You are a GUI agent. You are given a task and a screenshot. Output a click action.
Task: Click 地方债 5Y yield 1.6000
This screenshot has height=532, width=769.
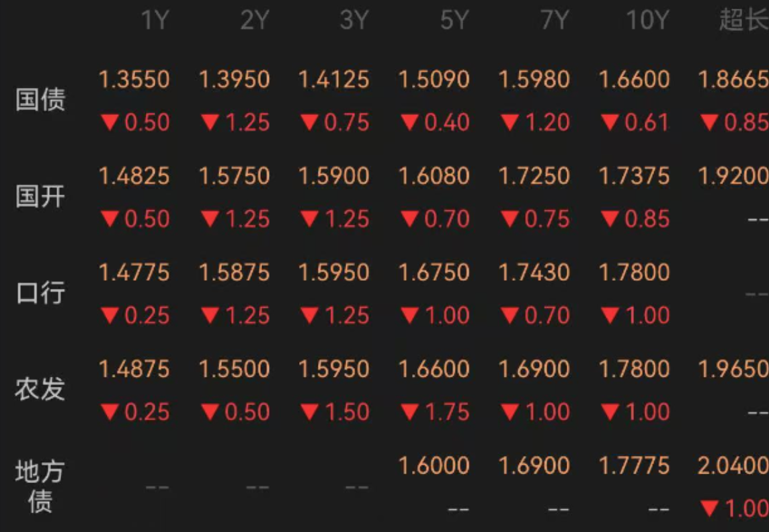coord(434,465)
